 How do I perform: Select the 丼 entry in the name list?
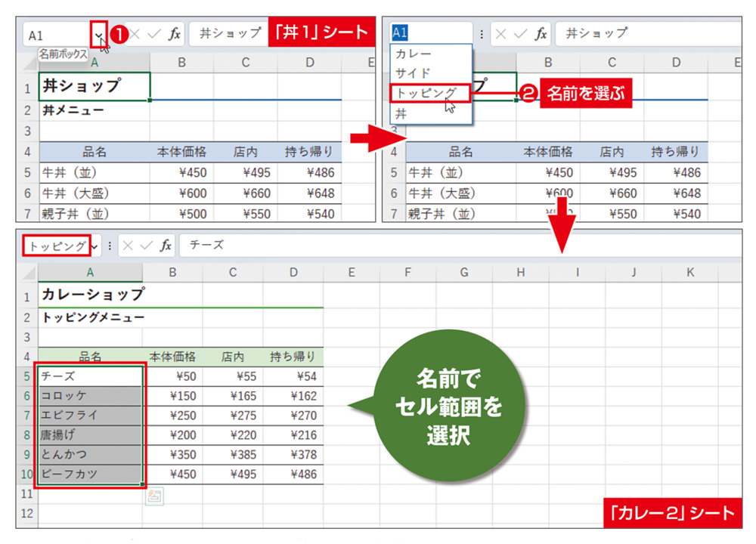coord(401,113)
